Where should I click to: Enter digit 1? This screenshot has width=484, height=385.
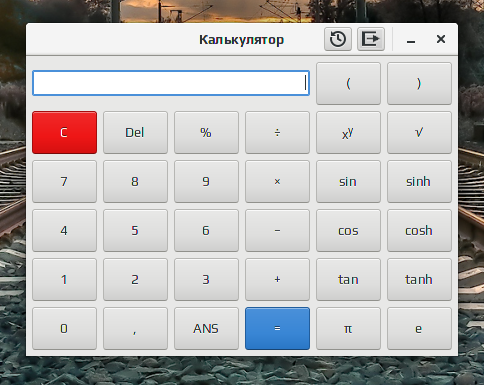click(64, 279)
